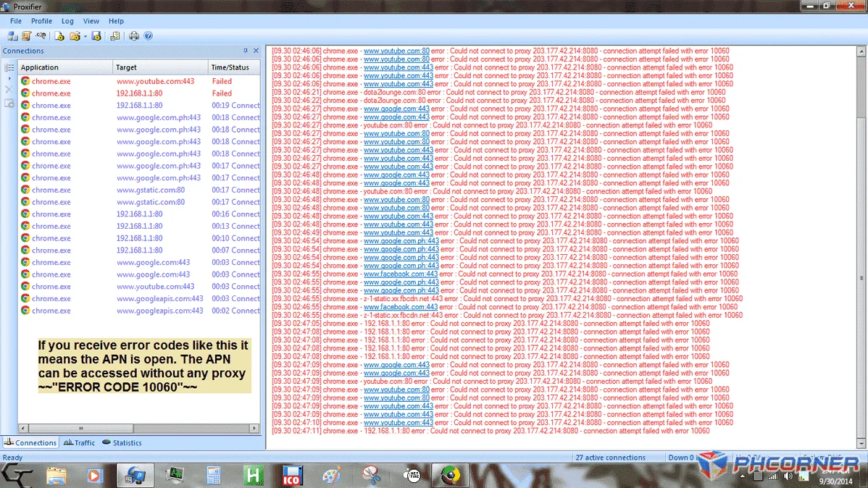Switch to the Traffic tab
This screenshot has width=868, height=488.
pyautogui.click(x=79, y=442)
